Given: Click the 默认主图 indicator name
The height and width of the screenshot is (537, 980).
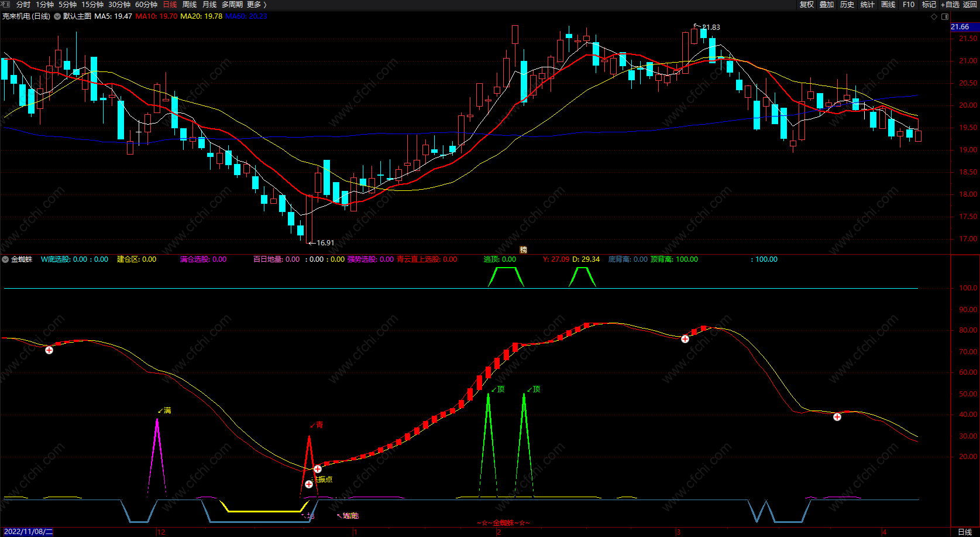Looking at the screenshot, I should [77, 16].
